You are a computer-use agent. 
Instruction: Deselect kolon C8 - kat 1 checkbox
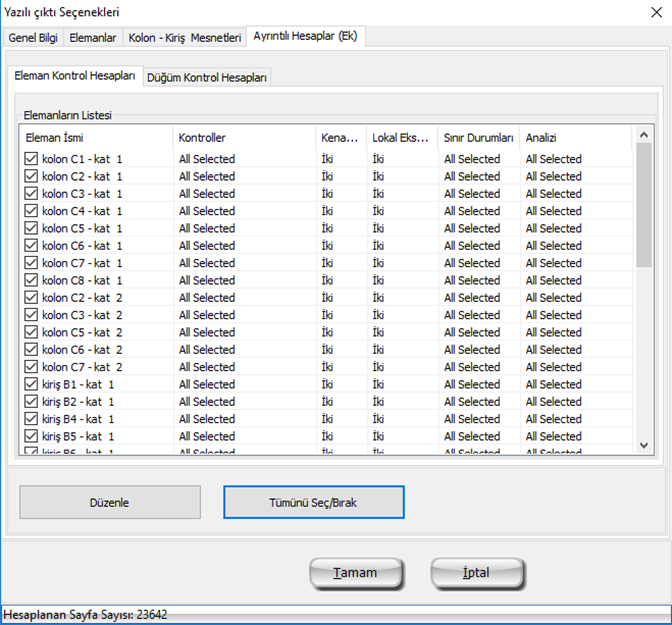pos(30,280)
